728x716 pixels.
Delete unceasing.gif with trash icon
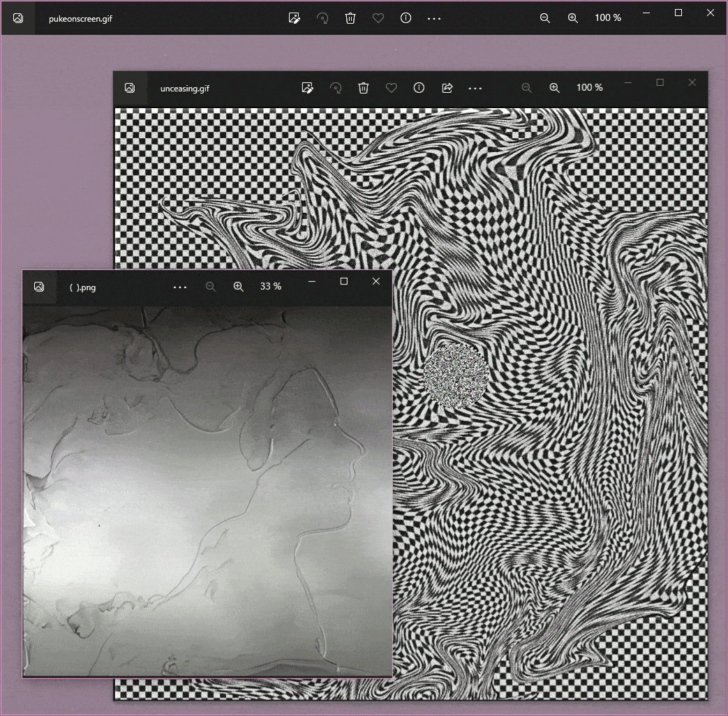point(364,88)
